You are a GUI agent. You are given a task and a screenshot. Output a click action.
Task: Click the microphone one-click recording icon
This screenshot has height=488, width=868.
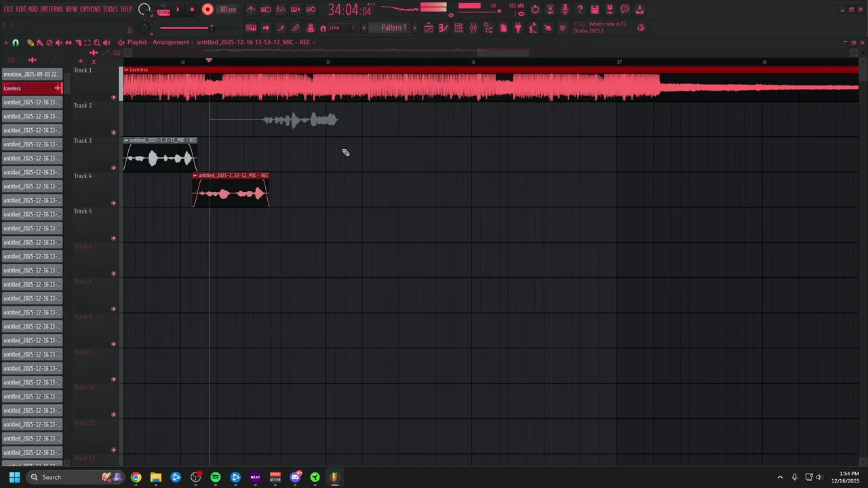point(565,9)
